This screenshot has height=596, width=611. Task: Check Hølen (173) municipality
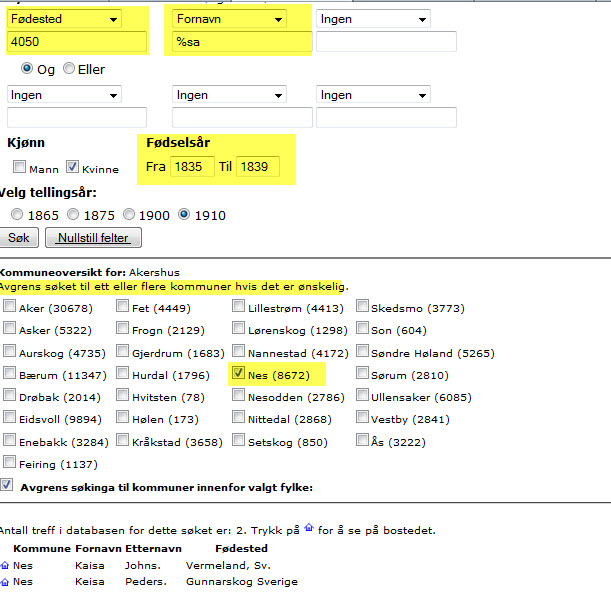[x=122, y=417]
